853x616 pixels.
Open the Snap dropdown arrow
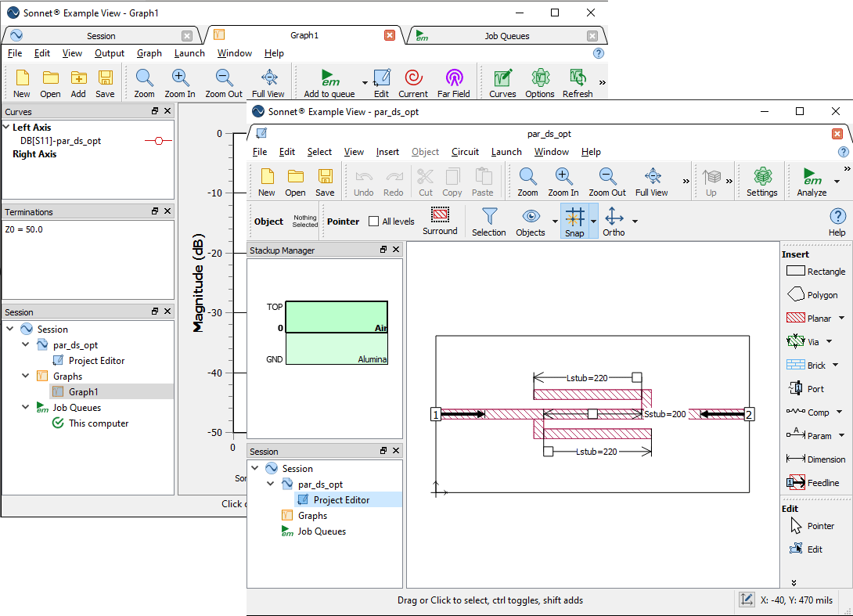tap(593, 222)
